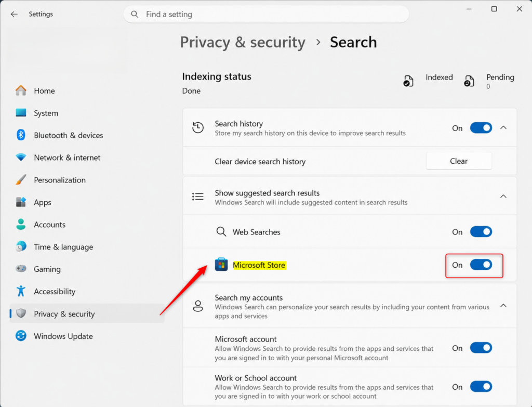This screenshot has width=532, height=407.
Task: Switch off Microsoft Store toggle
Action: [481, 265]
